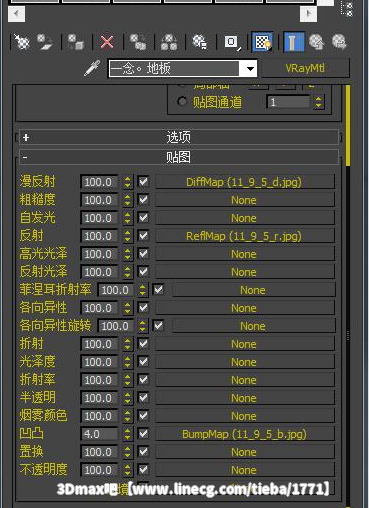This screenshot has height=508, width=369.
Task: Open DiffMap (11_9_5_d.jpg) map slot
Action: tap(244, 182)
